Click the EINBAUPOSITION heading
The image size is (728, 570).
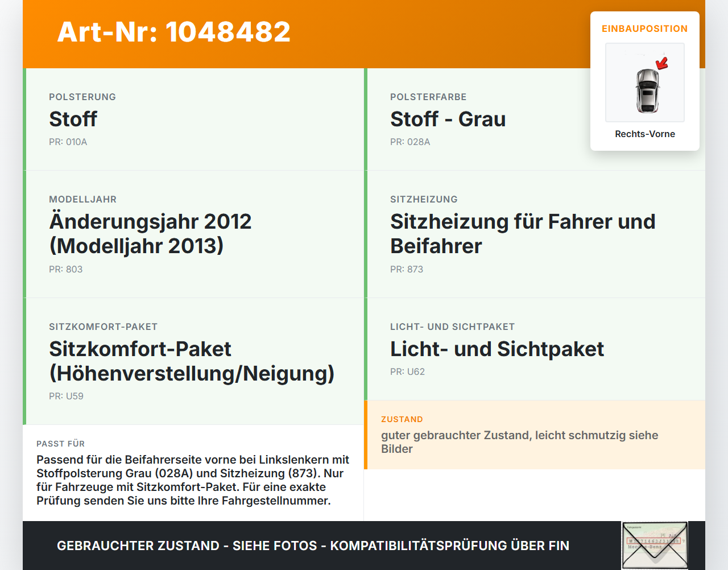645,28
